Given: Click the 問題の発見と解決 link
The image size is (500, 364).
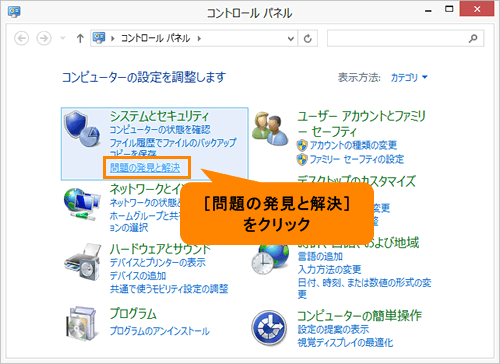Looking at the screenshot, I should tap(145, 168).
